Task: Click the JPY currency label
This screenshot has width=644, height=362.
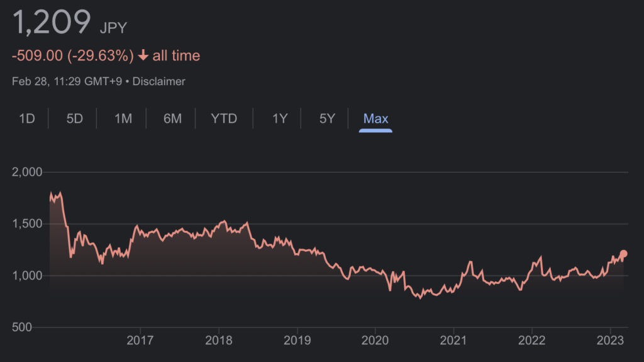Action: point(113,28)
